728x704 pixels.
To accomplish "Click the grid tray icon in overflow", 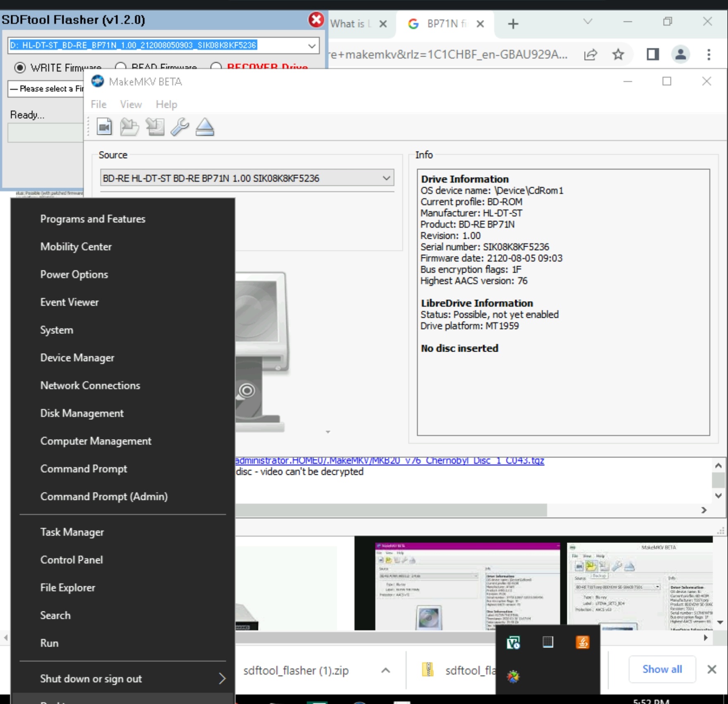I will click(548, 642).
